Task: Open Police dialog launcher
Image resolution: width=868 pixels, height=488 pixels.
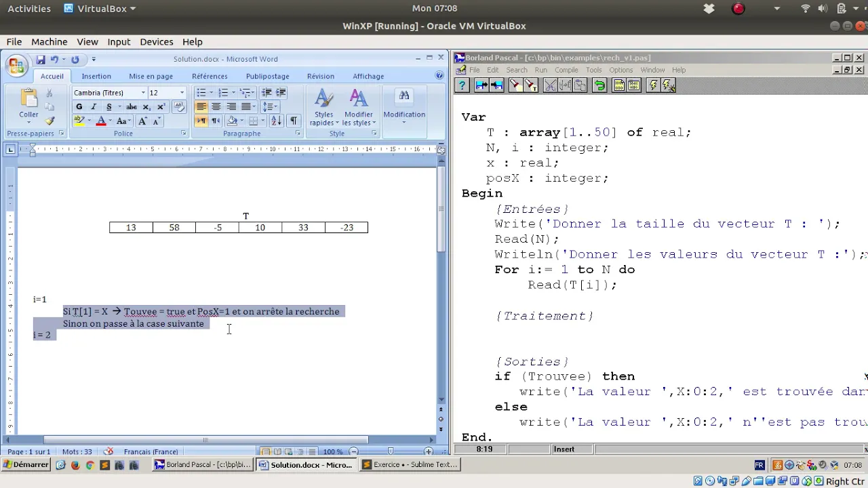Action: point(184,134)
